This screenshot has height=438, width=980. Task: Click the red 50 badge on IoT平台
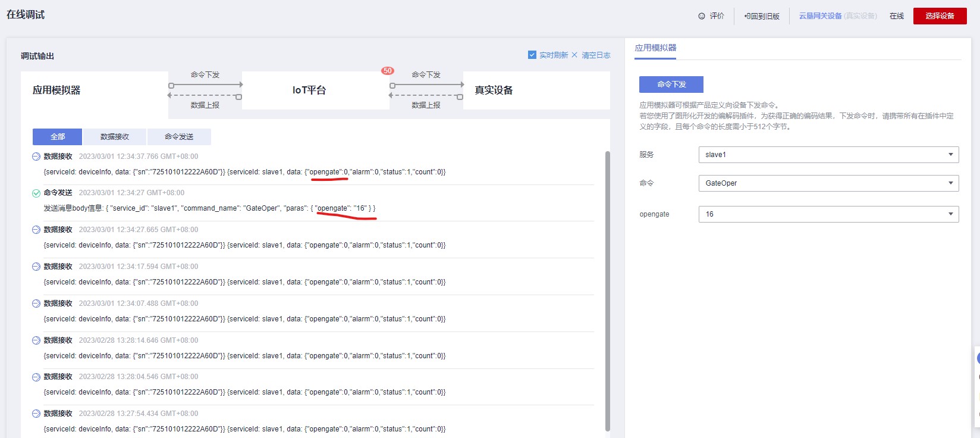388,71
